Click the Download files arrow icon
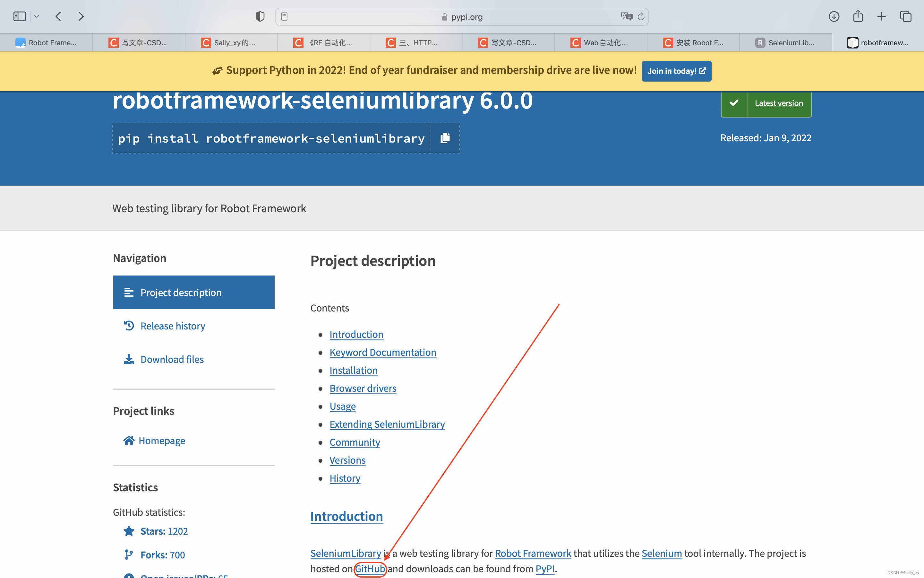The image size is (924, 578). coord(129,359)
